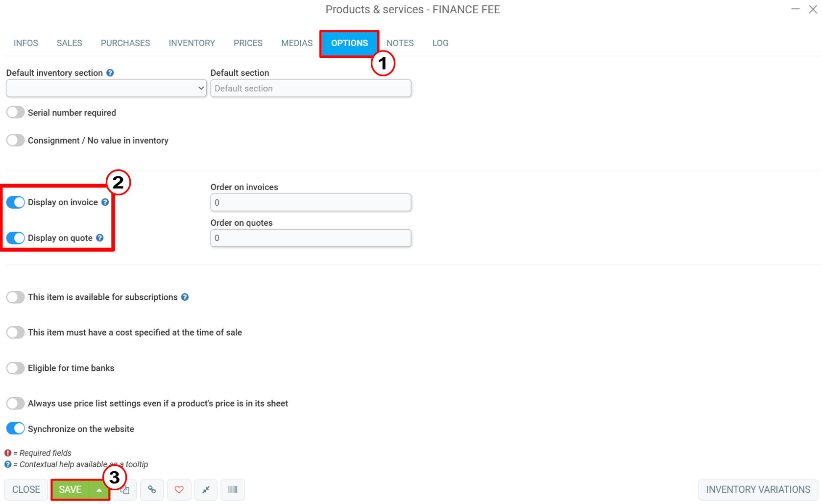Image resolution: width=822 pixels, height=504 pixels.
Task: Turn off Display on invoice toggle
Action: point(15,202)
